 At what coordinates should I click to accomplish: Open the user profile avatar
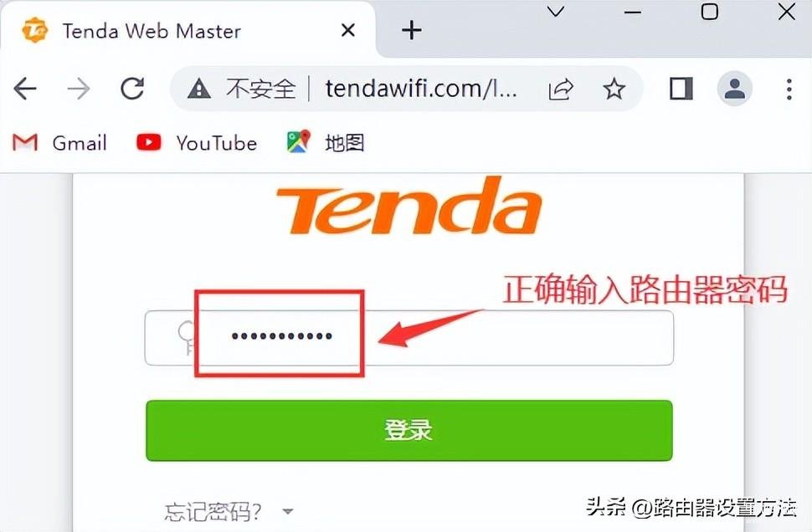[x=734, y=89]
